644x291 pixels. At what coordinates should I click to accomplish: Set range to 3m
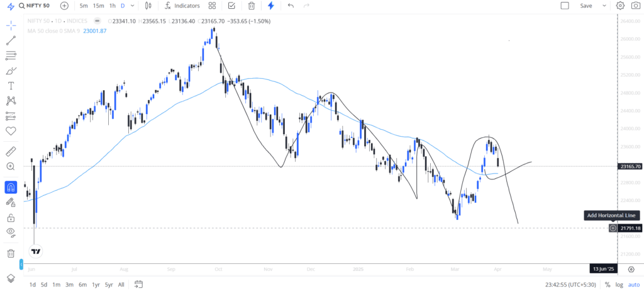coord(69,285)
